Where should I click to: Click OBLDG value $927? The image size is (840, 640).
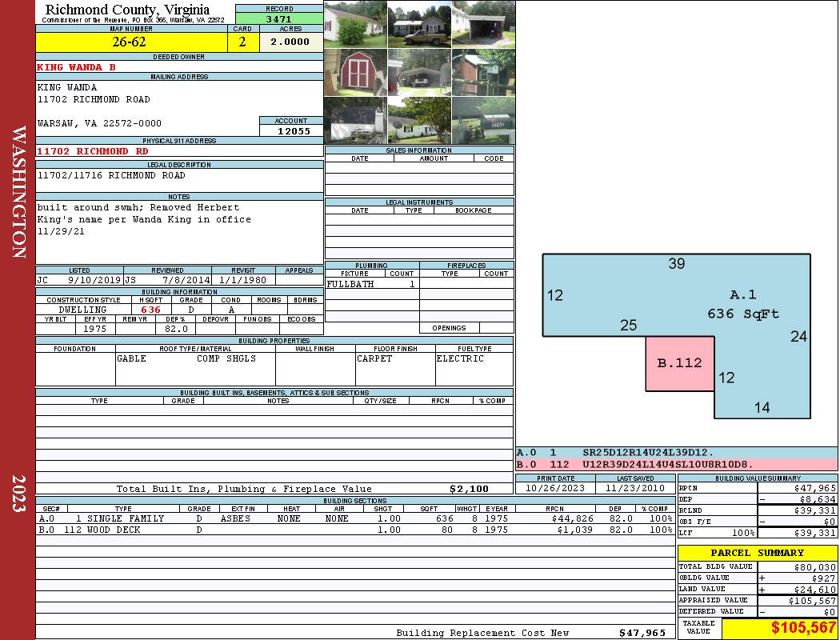point(823,578)
